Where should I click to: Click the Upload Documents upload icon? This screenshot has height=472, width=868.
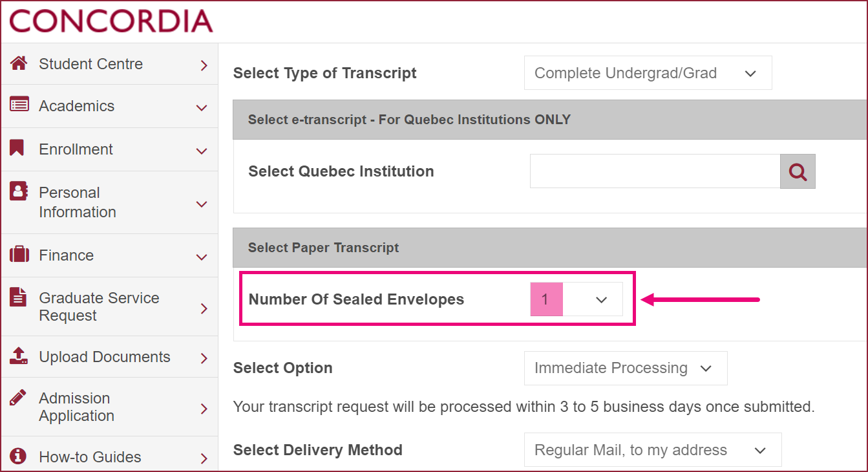tap(19, 356)
